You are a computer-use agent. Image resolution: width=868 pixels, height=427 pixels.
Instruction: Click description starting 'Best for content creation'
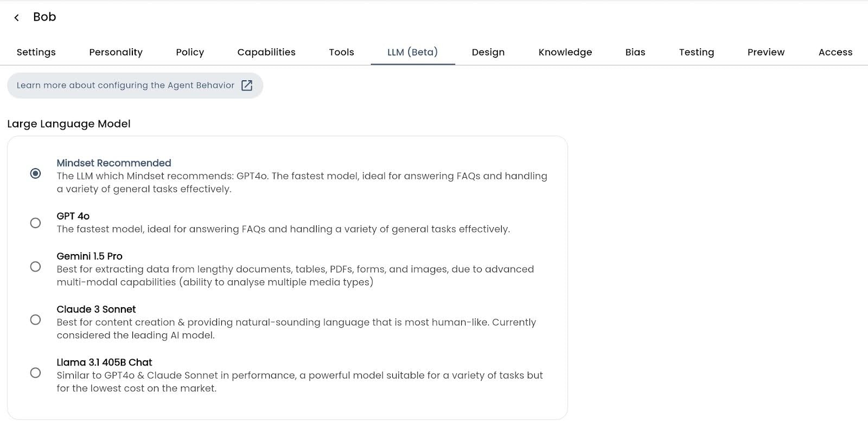pyautogui.click(x=296, y=329)
